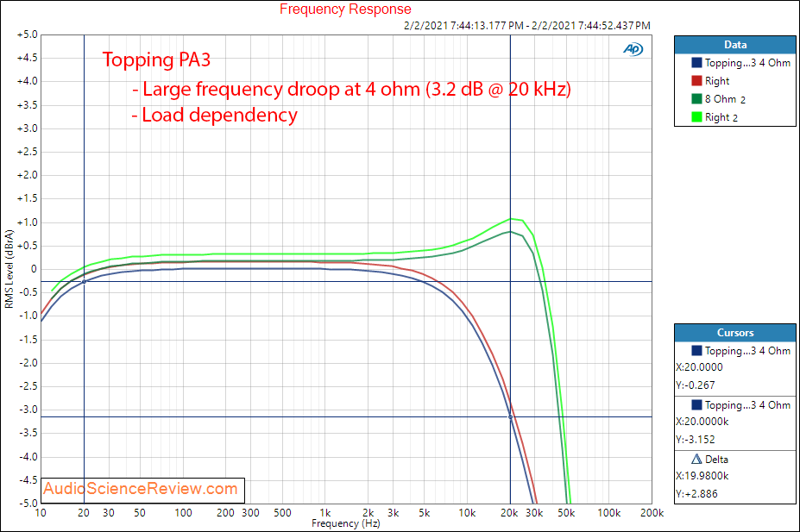Viewport: 800px width, 532px height.
Task: Click the 'Delta' label in Cursors panel
Action: [x=716, y=459]
